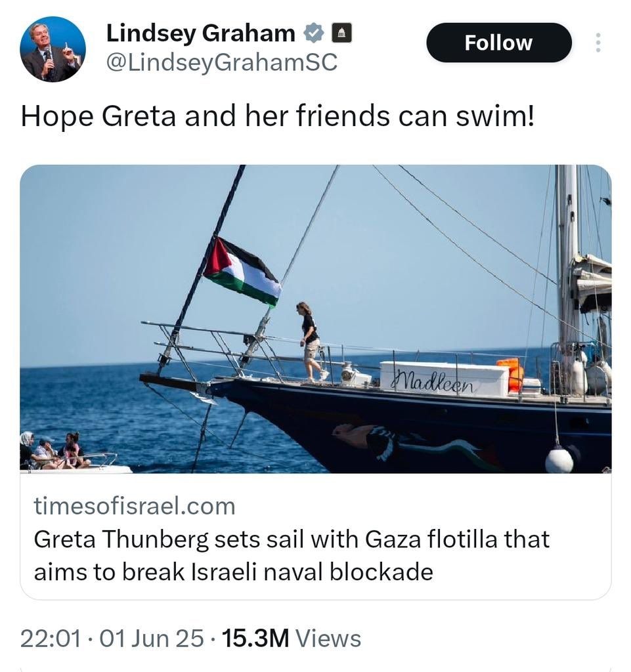
Task: Click the government official building badge
Action: [341, 32]
